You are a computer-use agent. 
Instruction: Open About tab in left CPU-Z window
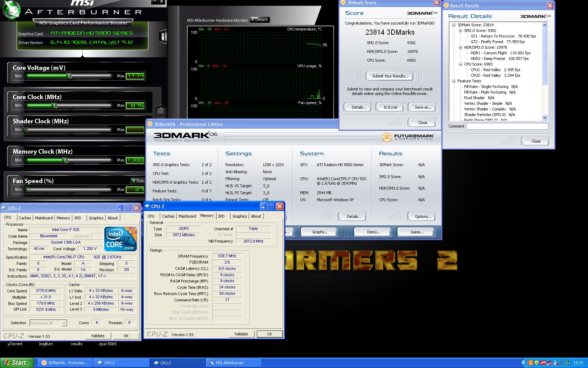pyautogui.click(x=112, y=218)
